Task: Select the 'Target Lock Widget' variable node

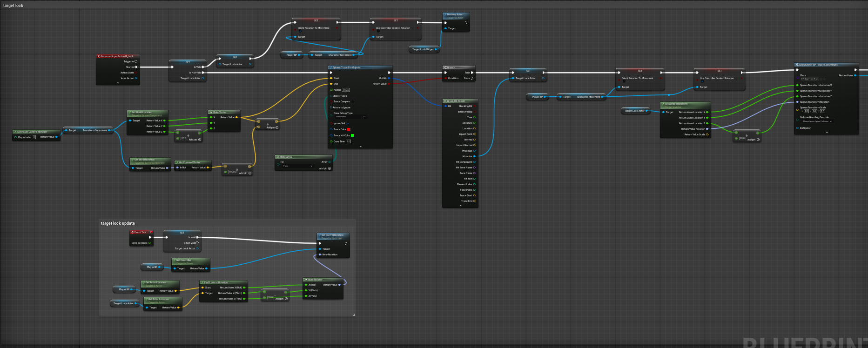Action: point(423,49)
